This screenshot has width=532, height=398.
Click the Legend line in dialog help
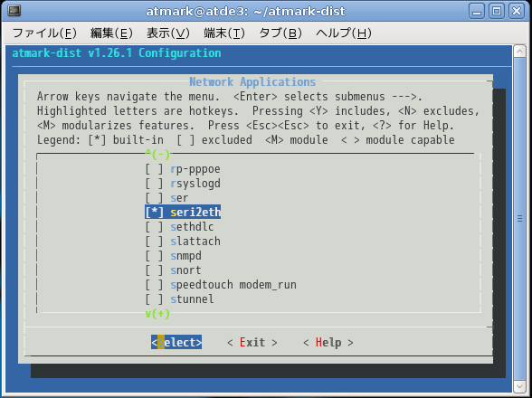(x=246, y=140)
